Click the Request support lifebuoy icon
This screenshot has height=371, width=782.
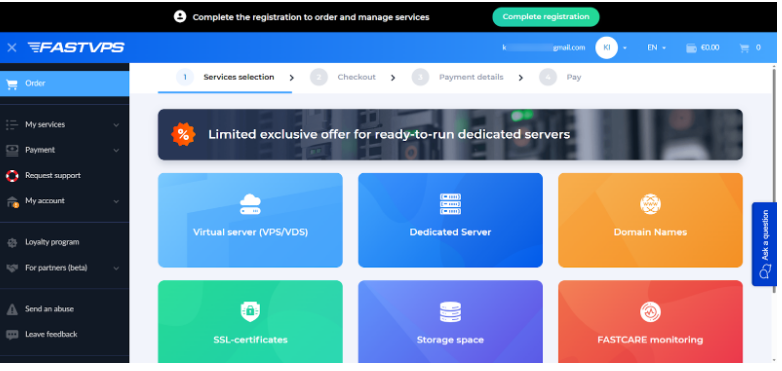point(12,176)
